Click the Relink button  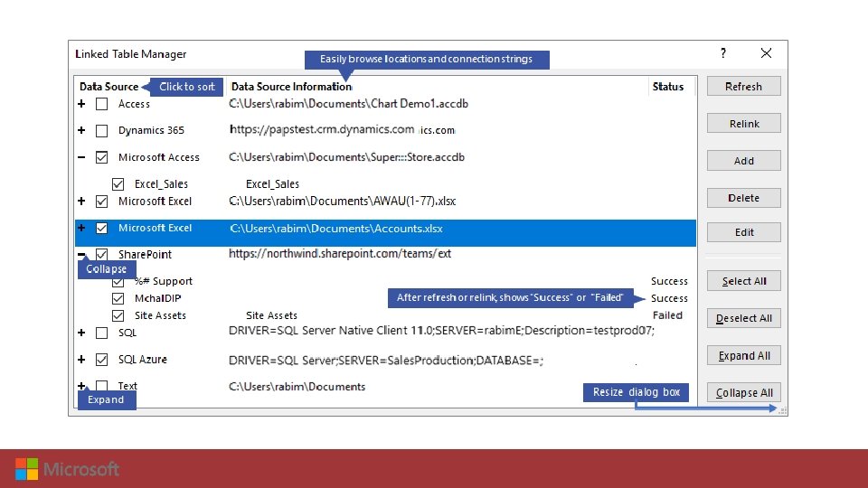tap(743, 124)
